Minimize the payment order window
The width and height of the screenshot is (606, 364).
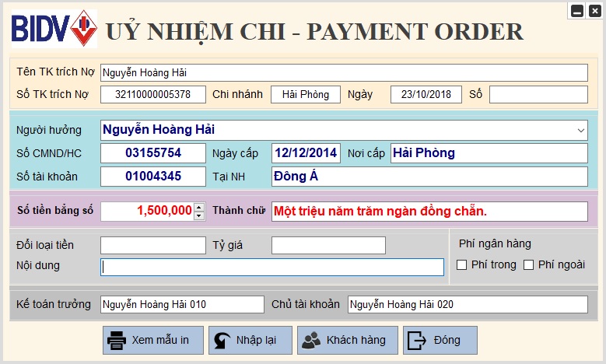[577, 10]
